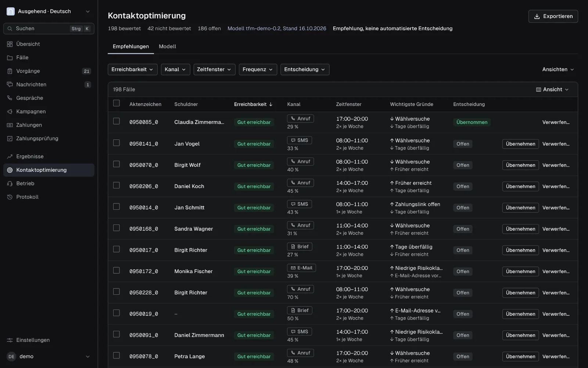Image resolution: width=588 pixels, height=368 pixels.
Task: Open Nachrichten messages icon
Action: coord(10,85)
